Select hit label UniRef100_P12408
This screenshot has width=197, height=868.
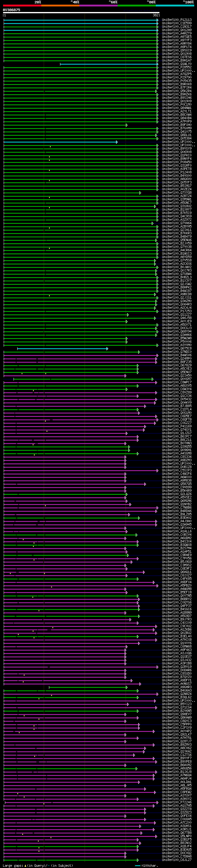[177, 172]
